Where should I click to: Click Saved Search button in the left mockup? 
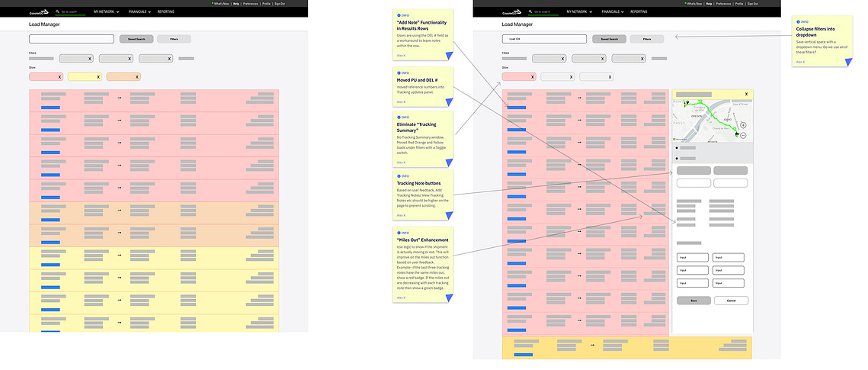[136, 40]
